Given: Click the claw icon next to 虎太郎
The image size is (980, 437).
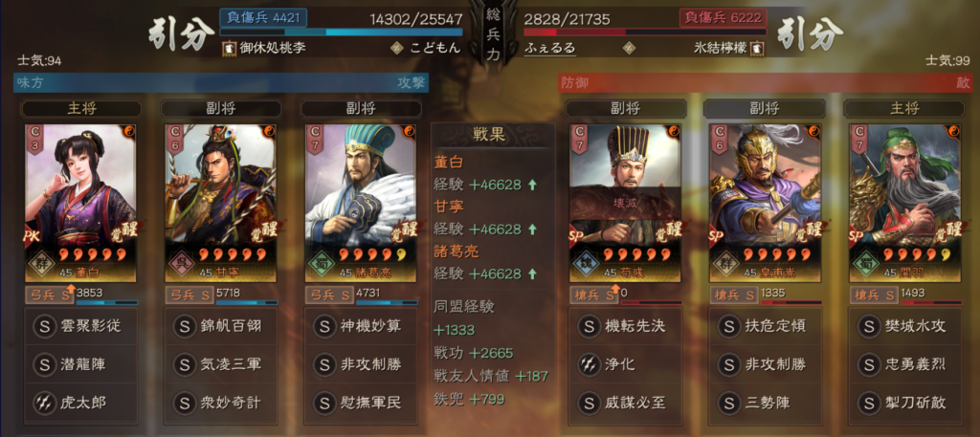Looking at the screenshot, I should point(44,402).
